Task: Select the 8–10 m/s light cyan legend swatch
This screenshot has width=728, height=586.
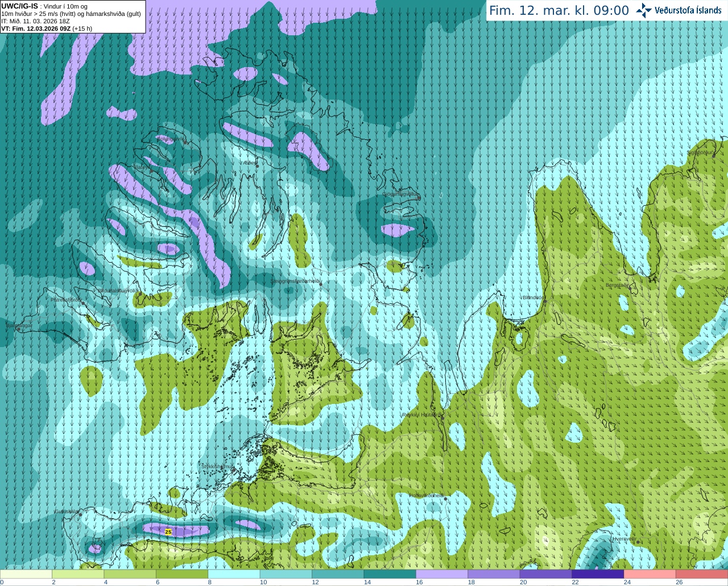Action: coord(234,574)
